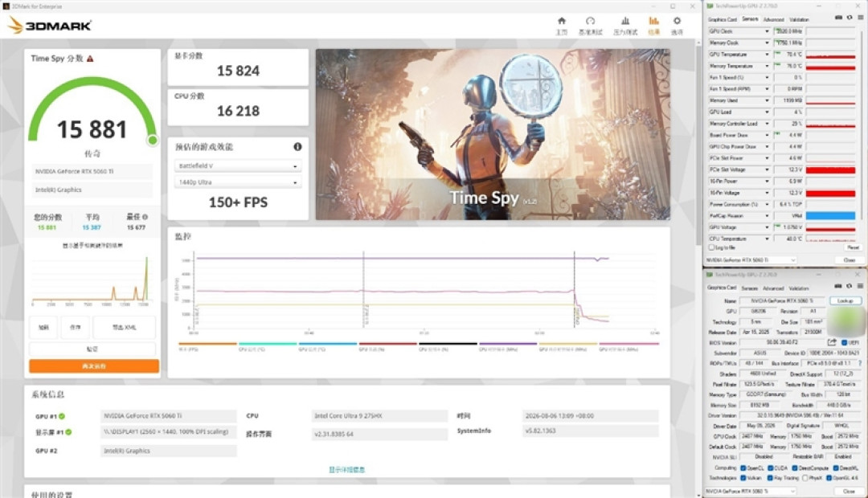Open the 3DMark Options gear icon
This screenshot has width=868, height=498.
(x=677, y=21)
